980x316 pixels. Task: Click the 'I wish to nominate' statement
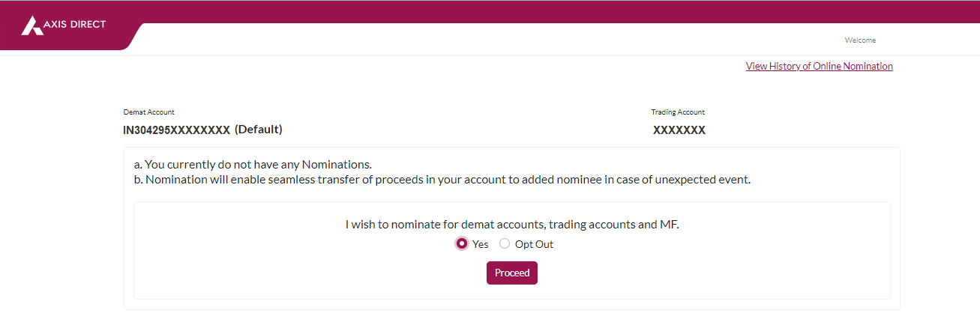[x=512, y=224]
